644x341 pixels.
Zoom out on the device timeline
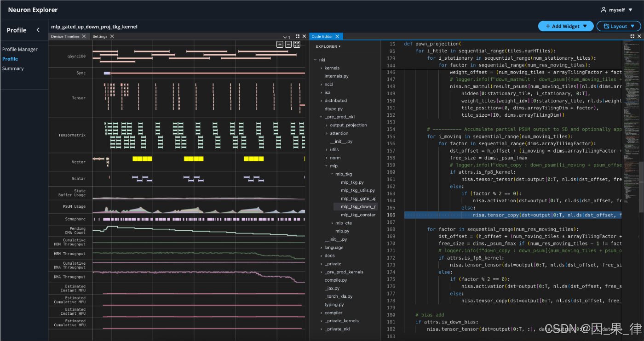(288, 45)
